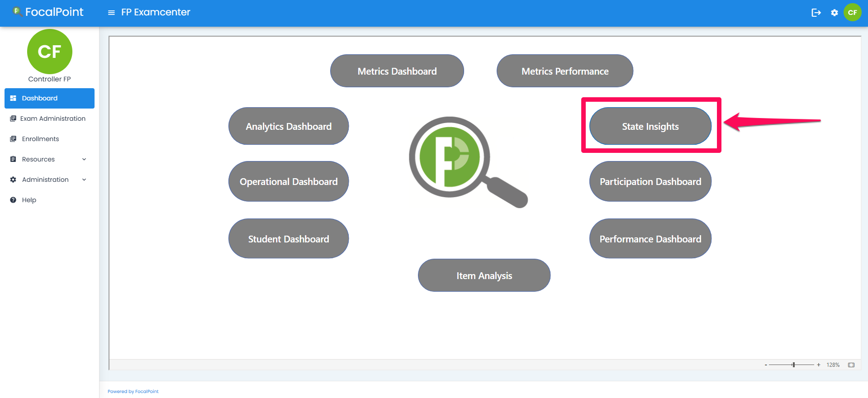Viewport: 868px width, 398px height.
Task: Click the FocalPoint logo in header
Action: pyautogui.click(x=48, y=12)
